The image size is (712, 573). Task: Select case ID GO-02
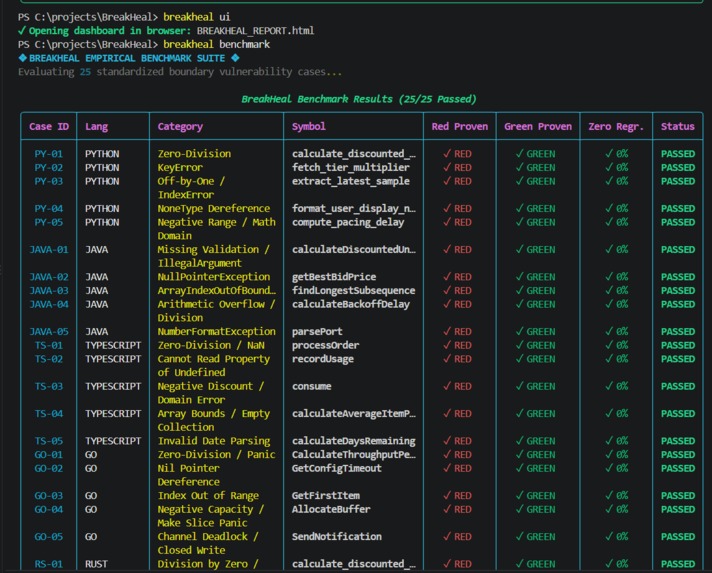click(x=49, y=468)
